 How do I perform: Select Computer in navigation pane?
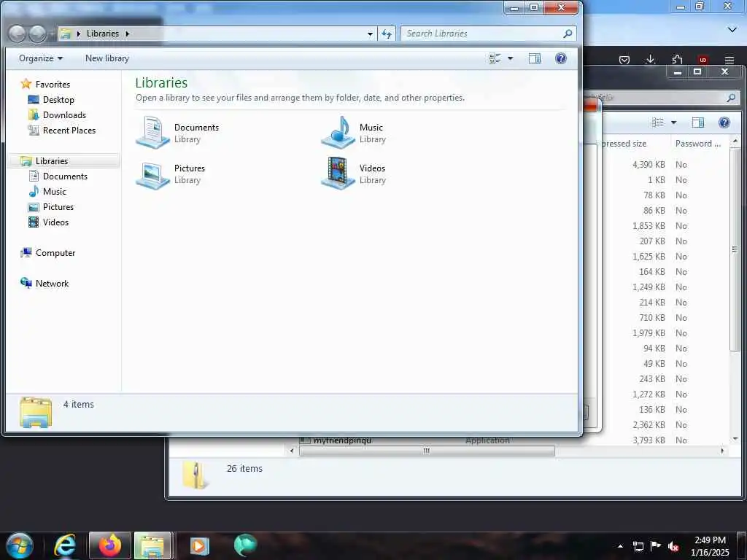pyautogui.click(x=55, y=253)
